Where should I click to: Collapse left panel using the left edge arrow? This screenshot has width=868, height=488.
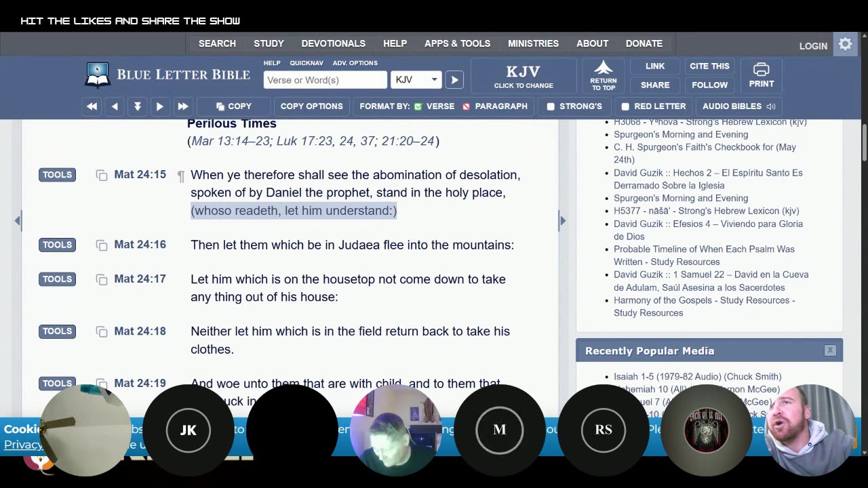18,220
